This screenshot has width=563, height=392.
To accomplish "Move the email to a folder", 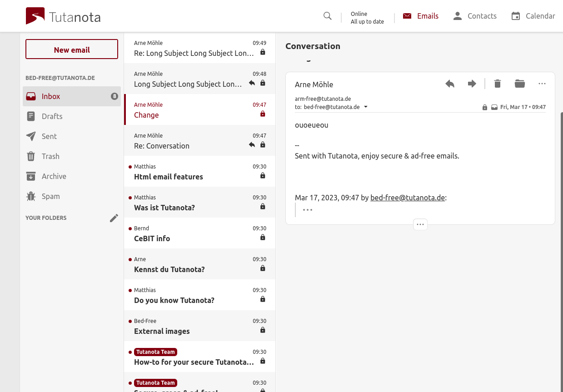I will (x=519, y=84).
